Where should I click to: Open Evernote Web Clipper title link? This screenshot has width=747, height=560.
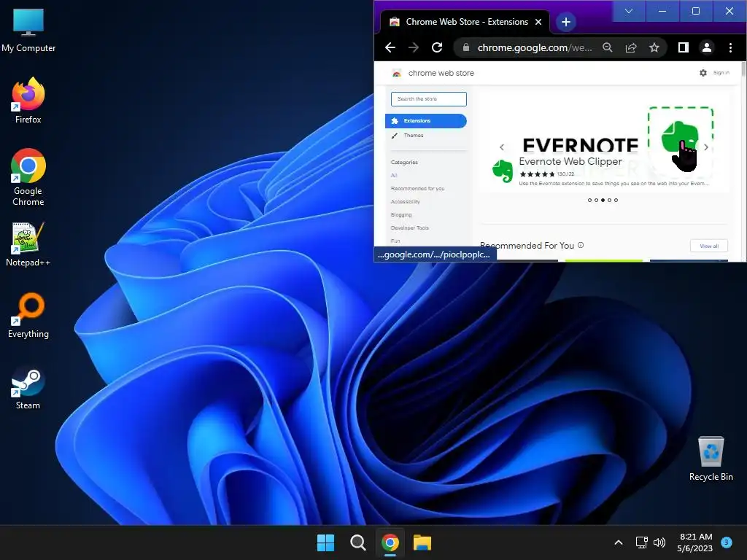tap(570, 161)
